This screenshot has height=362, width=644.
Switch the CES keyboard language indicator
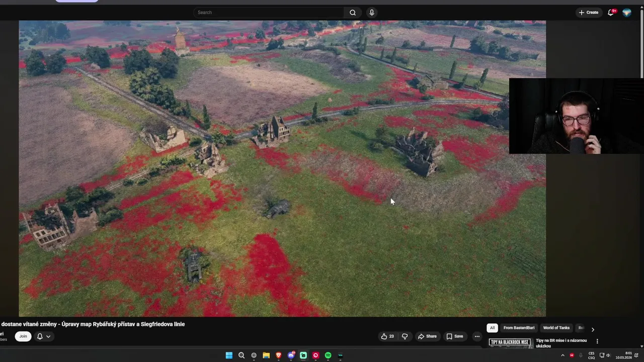592,355
